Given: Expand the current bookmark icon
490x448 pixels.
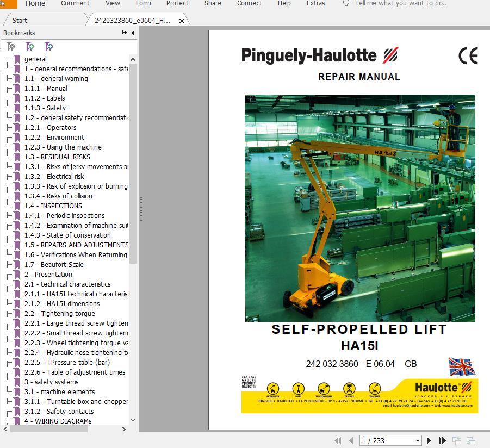Looking at the screenshot, I should point(48,47).
